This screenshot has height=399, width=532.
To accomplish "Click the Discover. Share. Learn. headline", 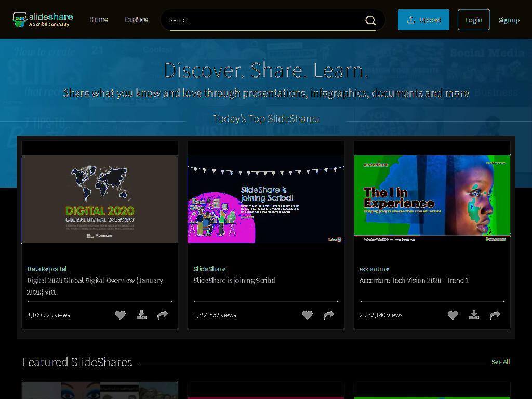I will [266, 71].
